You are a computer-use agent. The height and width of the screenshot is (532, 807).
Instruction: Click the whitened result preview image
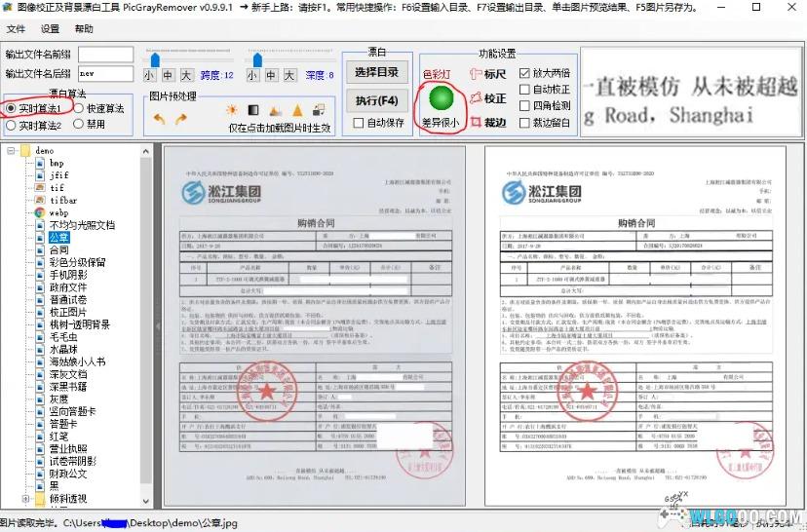635,325
